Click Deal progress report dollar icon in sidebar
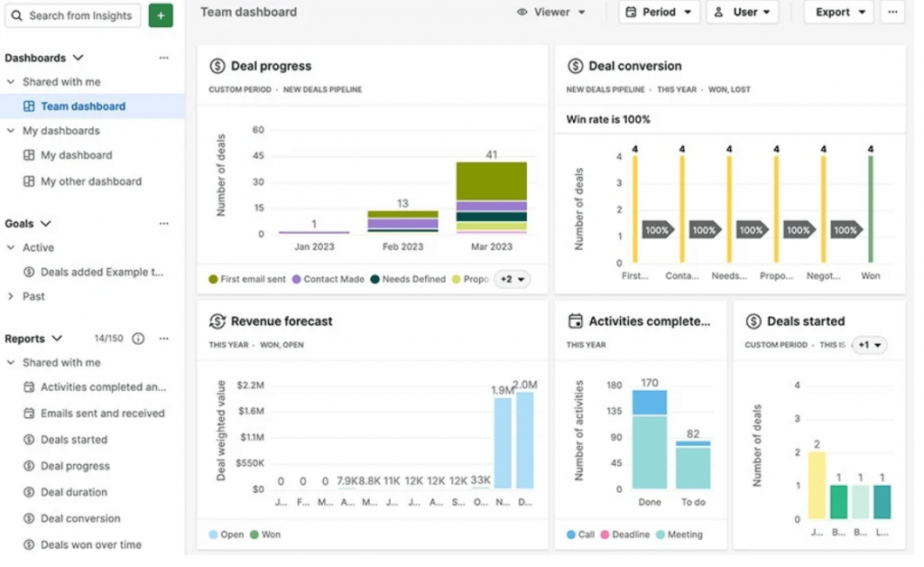 (28, 466)
